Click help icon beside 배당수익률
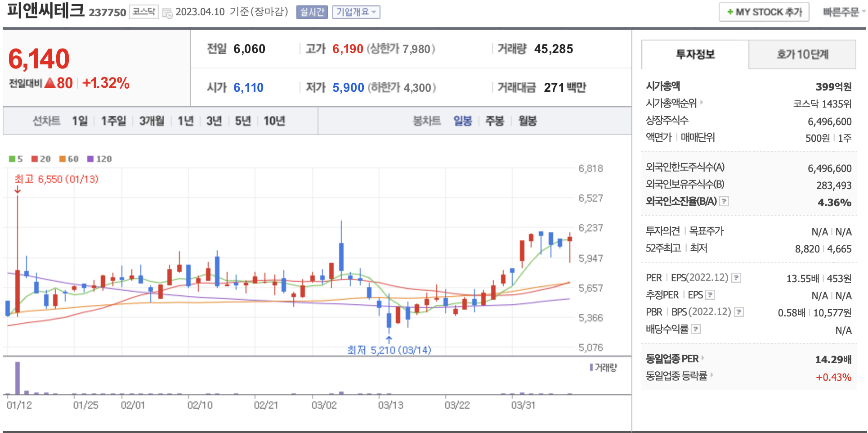Viewport: 868px width, 433px height. coord(696,329)
